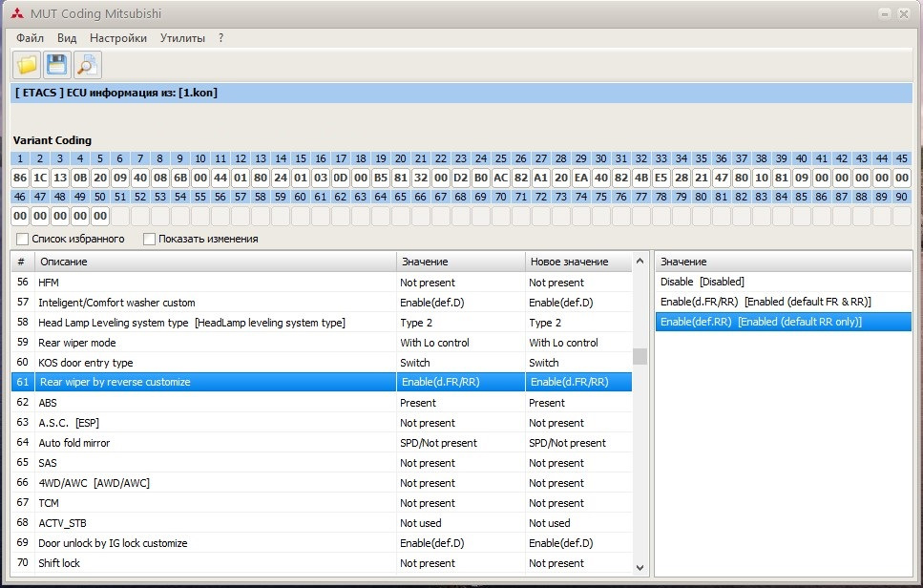Open the Файл menu
This screenshot has height=588, width=923.
(x=30, y=38)
